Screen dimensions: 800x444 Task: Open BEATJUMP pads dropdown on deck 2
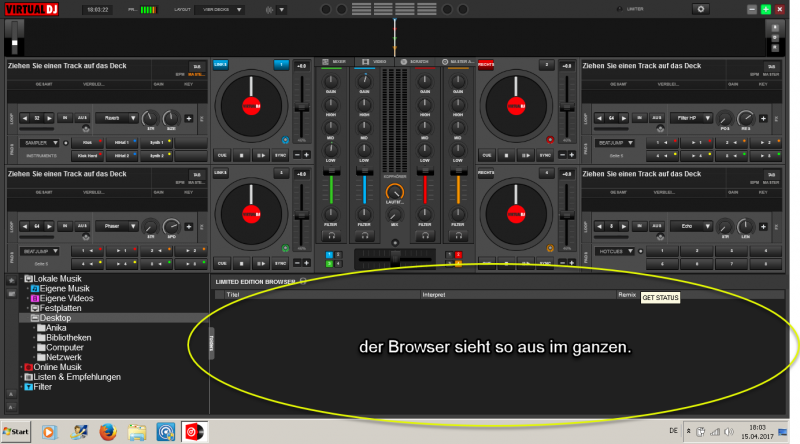(x=615, y=143)
